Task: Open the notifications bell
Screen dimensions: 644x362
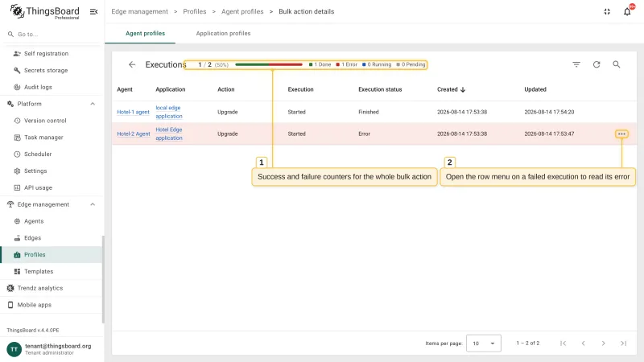Action: tap(627, 11)
